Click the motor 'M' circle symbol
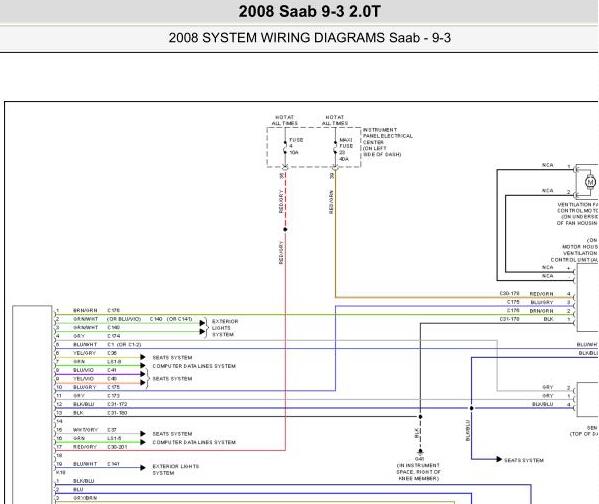The height and width of the screenshot is (504, 599). pyautogui.click(x=591, y=182)
